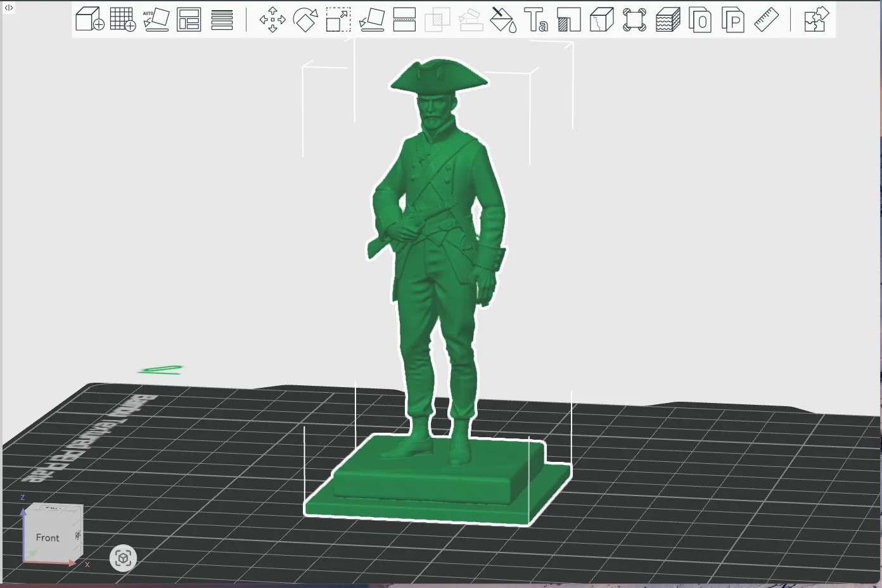Image resolution: width=882 pixels, height=588 pixels.
Task: Select the Rotate tool
Action: 305,20
